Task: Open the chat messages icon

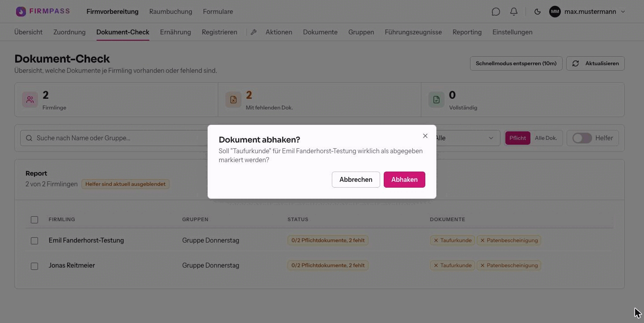Action: pos(496,12)
